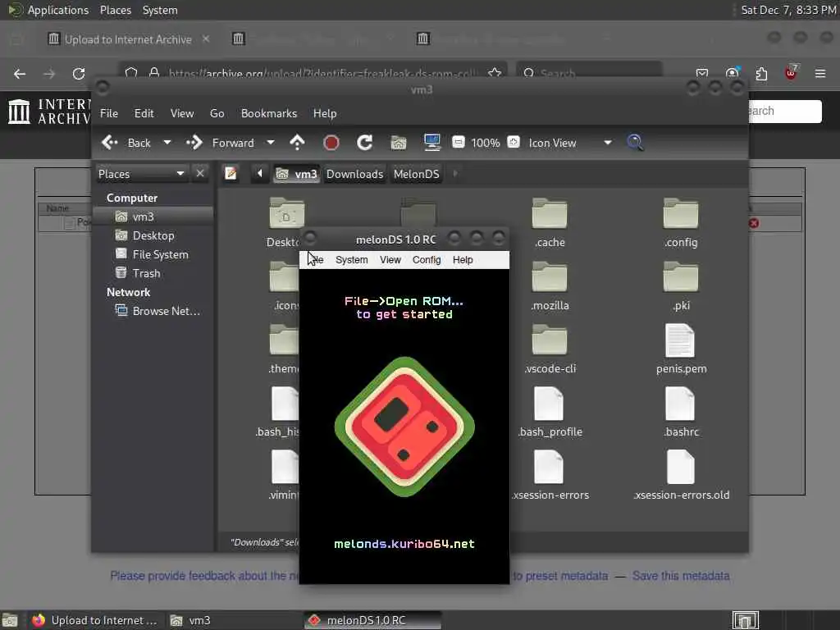The height and width of the screenshot is (630, 840).
Task: Click the Save this metadata link
Action: (x=681, y=576)
